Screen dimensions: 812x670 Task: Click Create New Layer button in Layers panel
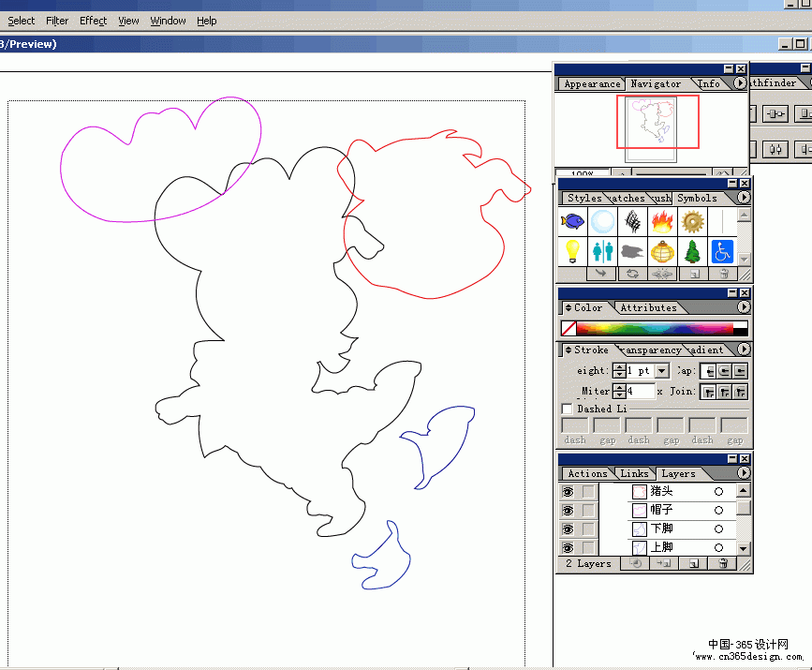(x=694, y=564)
